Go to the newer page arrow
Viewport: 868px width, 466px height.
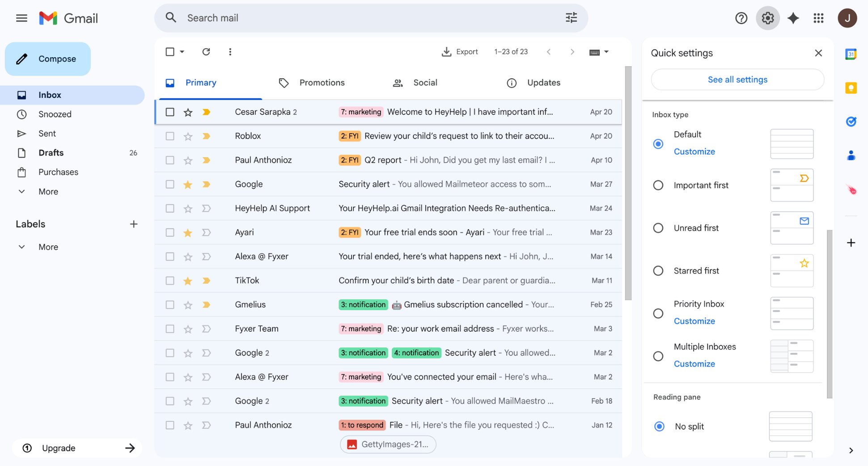pyautogui.click(x=548, y=52)
